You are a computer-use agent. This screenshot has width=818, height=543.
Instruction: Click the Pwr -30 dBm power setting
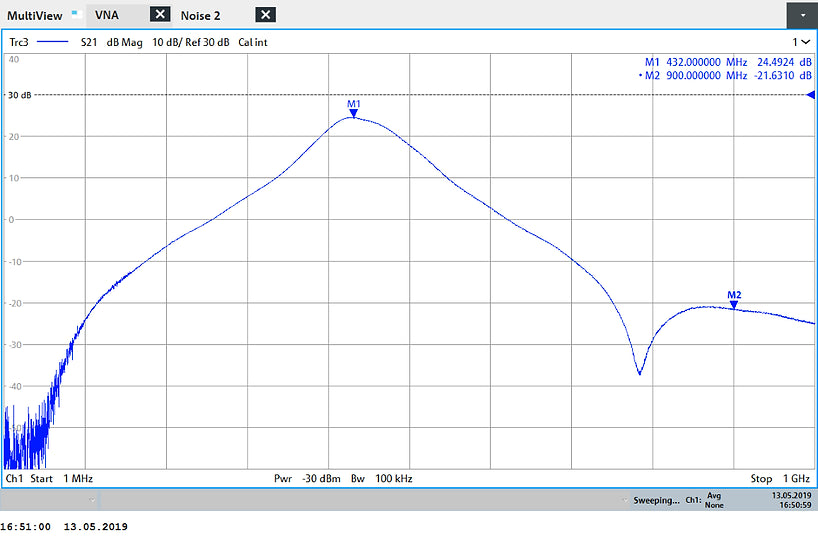pyautogui.click(x=306, y=479)
